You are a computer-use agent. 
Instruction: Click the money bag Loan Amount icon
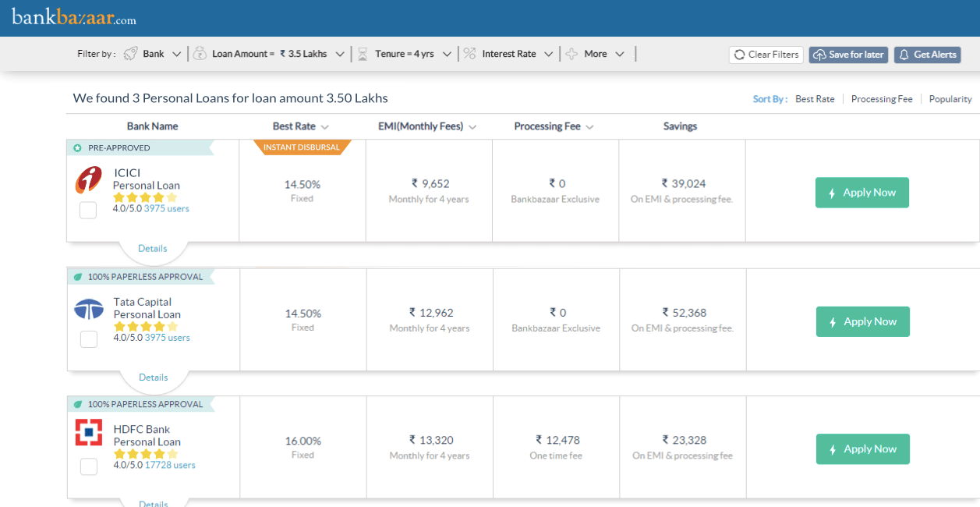point(200,54)
